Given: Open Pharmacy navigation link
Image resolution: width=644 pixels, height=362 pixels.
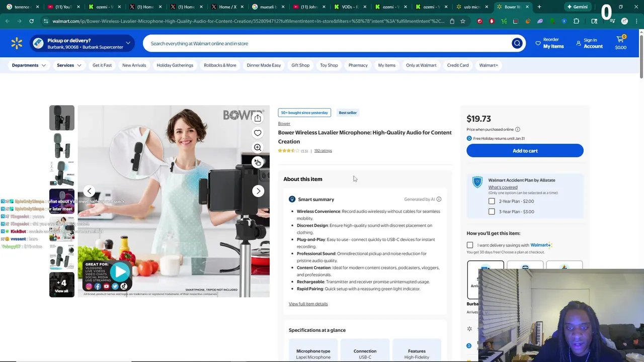Looking at the screenshot, I should tap(358, 65).
